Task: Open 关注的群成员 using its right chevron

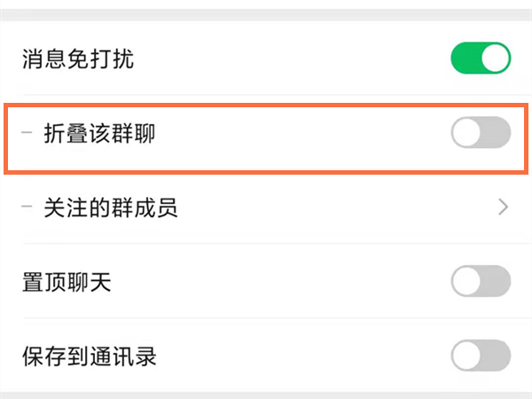Action: pyautogui.click(x=504, y=207)
